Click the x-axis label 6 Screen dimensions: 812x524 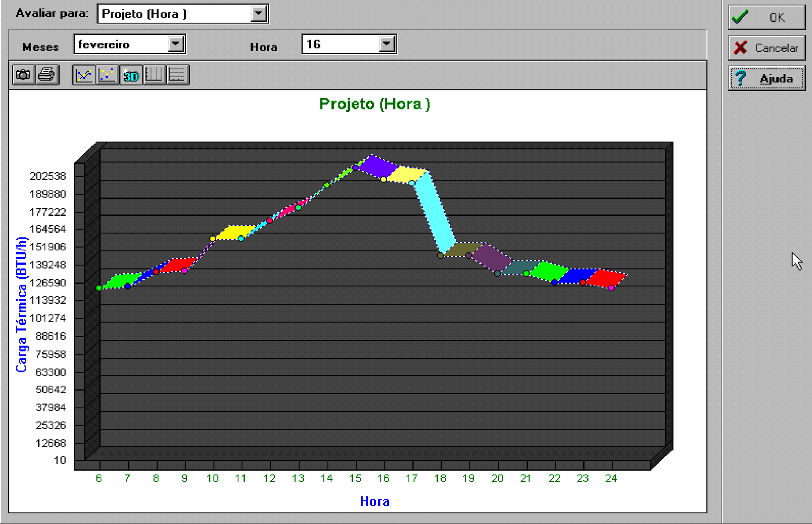99,479
